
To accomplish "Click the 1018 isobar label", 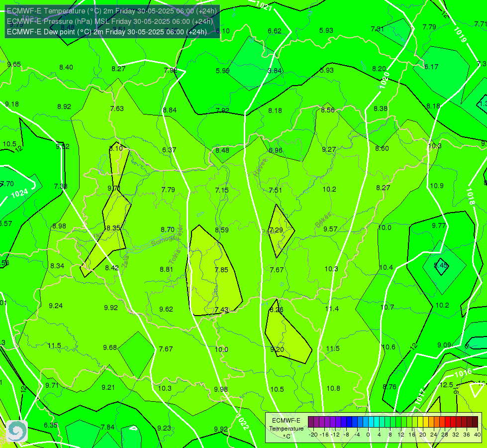I will click(470, 197).
